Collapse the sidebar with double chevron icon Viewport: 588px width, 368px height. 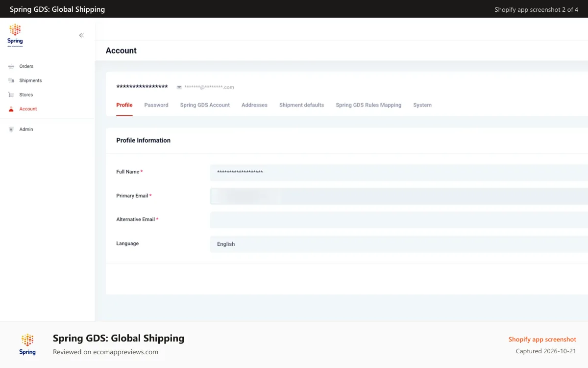(81, 35)
